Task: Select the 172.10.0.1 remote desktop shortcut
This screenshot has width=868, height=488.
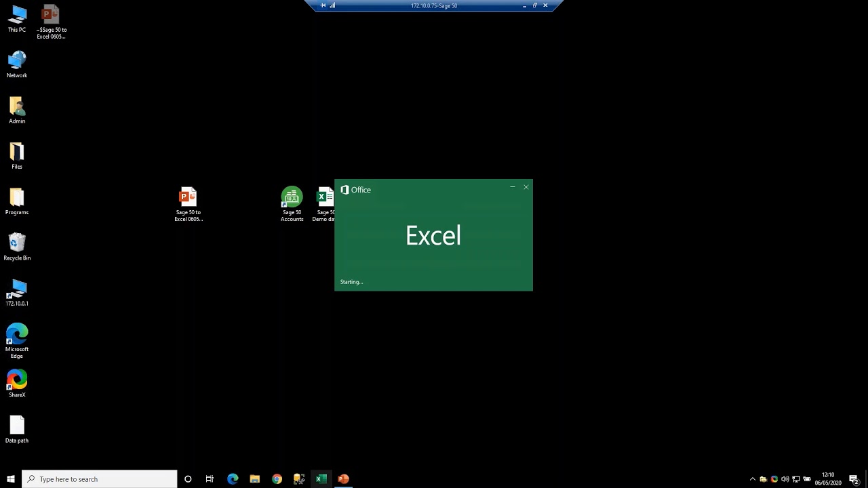Action: (17, 292)
